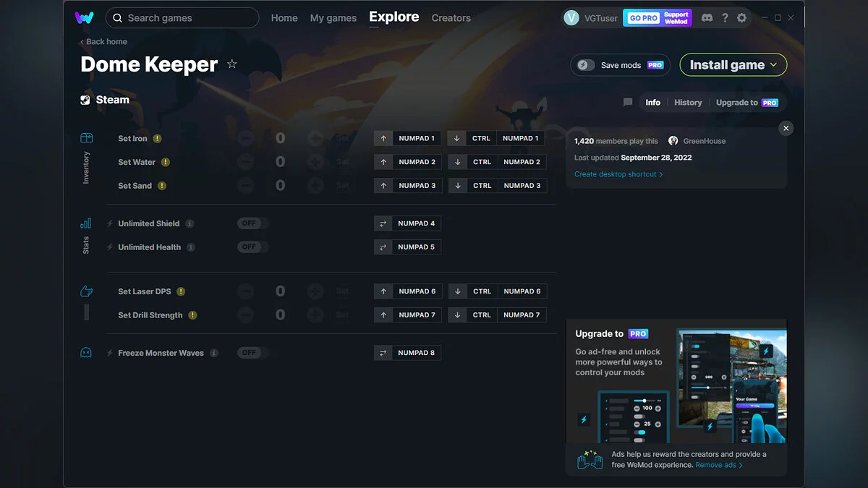Open the Discord icon link
Image resolution: width=868 pixels, height=488 pixels.
[707, 17]
